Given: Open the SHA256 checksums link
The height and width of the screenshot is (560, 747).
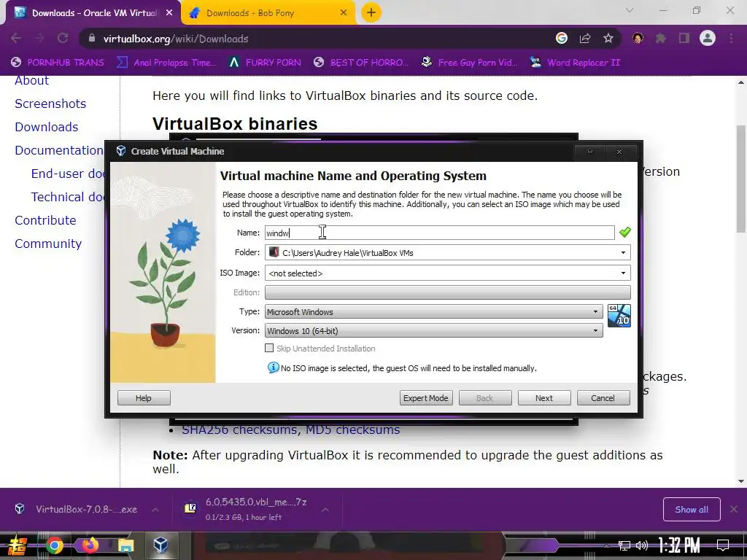Looking at the screenshot, I should (x=241, y=429).
